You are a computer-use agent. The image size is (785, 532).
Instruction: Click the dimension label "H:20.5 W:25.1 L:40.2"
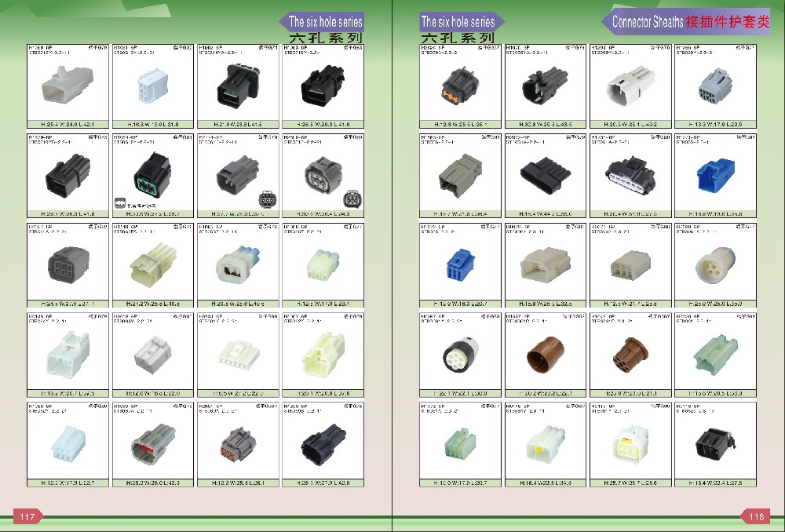(x=630, y=124)
